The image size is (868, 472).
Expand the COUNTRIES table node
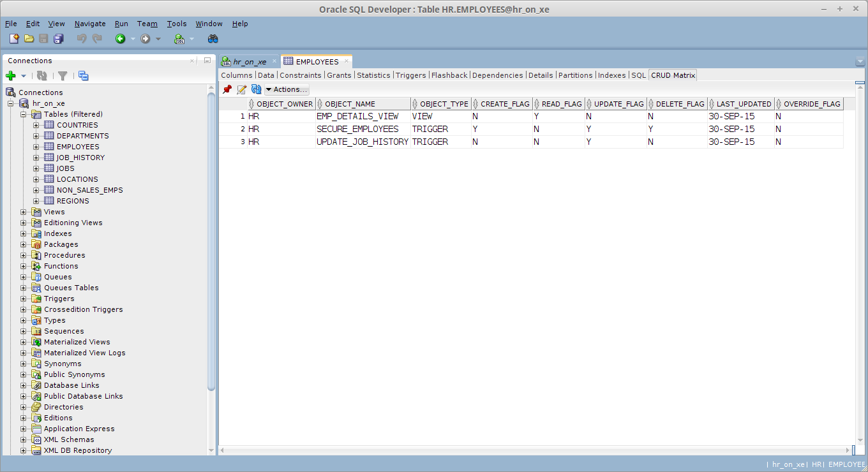(36, 125)
